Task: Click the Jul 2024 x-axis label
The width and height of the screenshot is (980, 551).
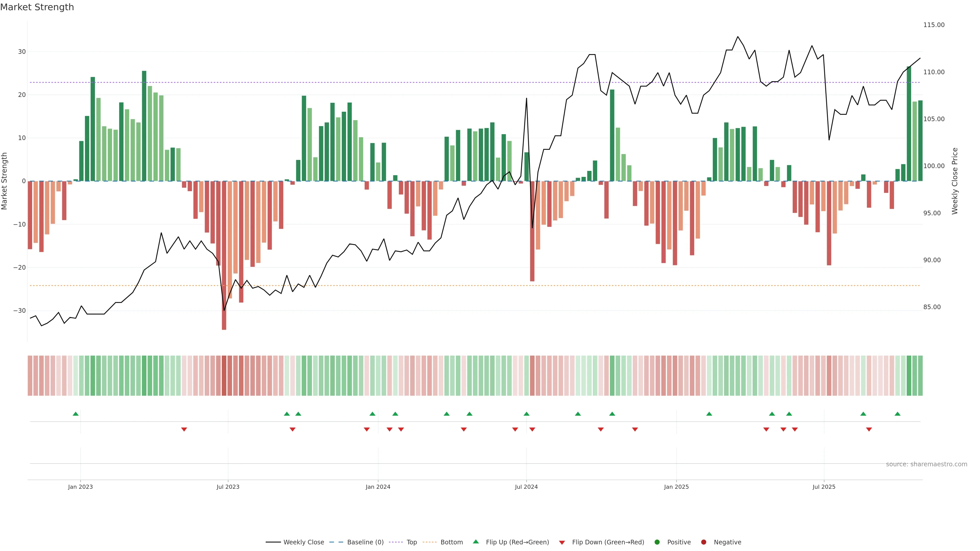Action: 526,487
